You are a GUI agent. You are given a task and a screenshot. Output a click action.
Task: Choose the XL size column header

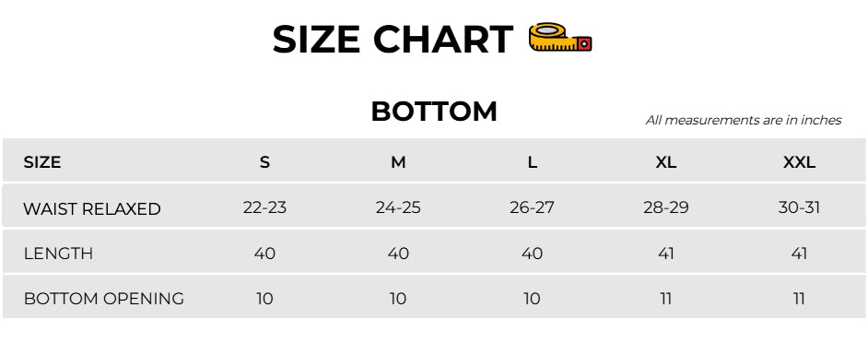click(666, 162)
